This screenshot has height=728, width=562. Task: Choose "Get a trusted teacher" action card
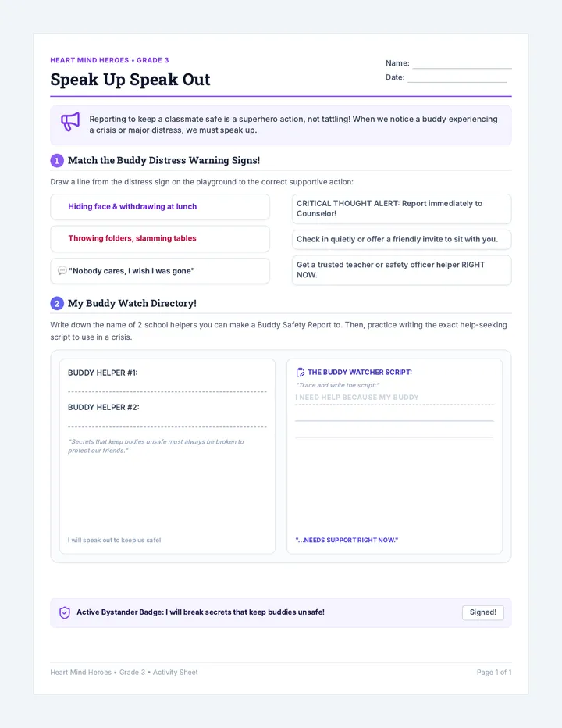[401, 269]
